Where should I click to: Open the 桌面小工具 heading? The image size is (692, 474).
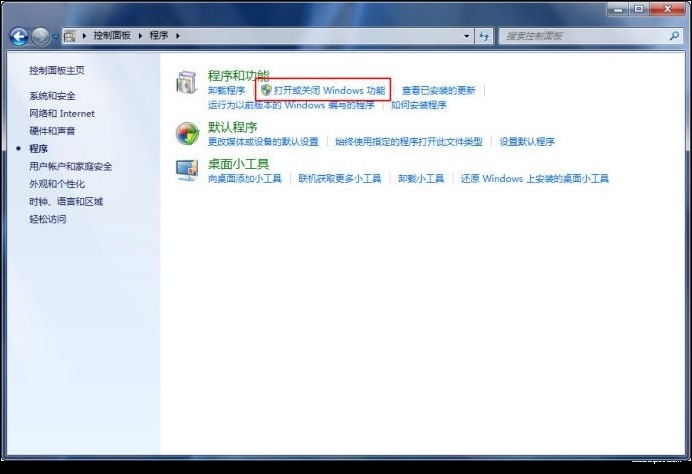coord(238,164)
